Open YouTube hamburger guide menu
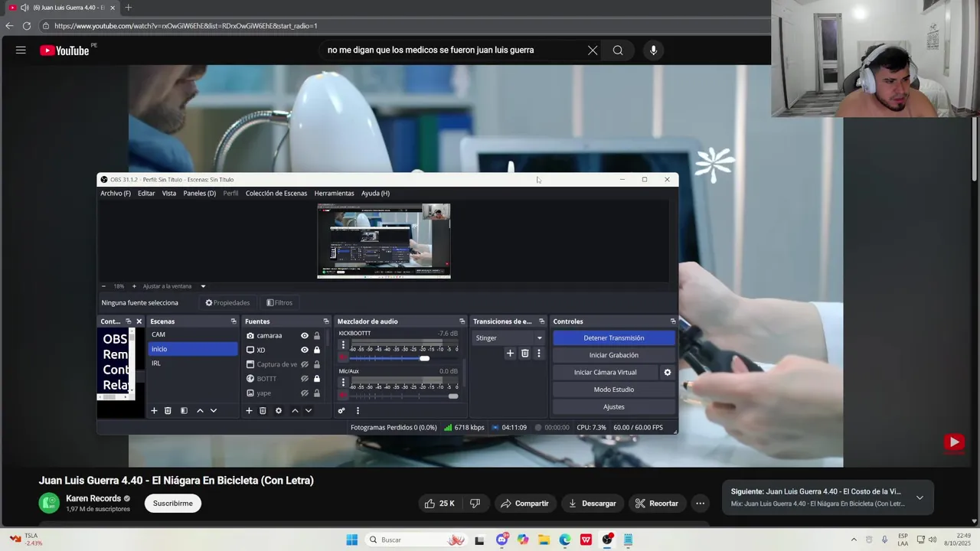 [21, 51]
